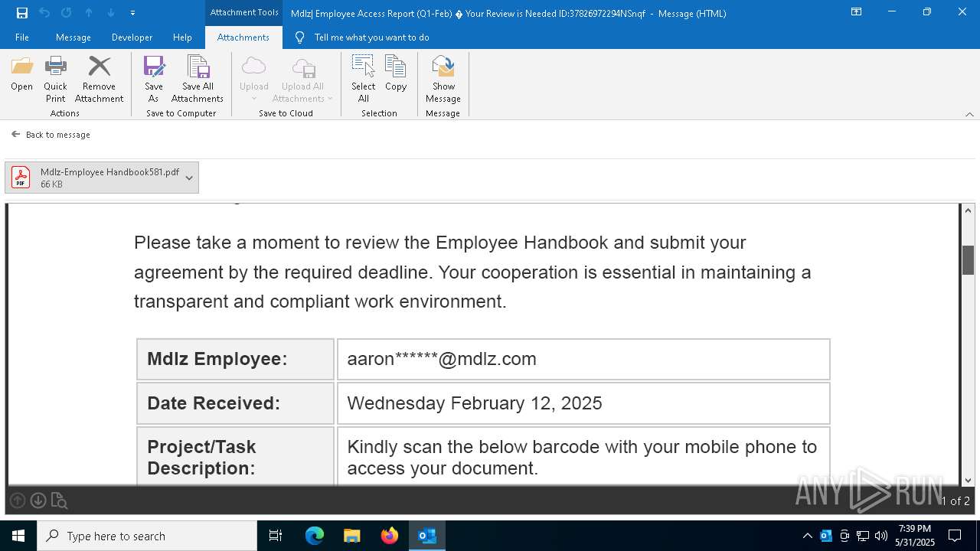Switch to the Developer tab
980x551 pixels.
click(132, 37)
